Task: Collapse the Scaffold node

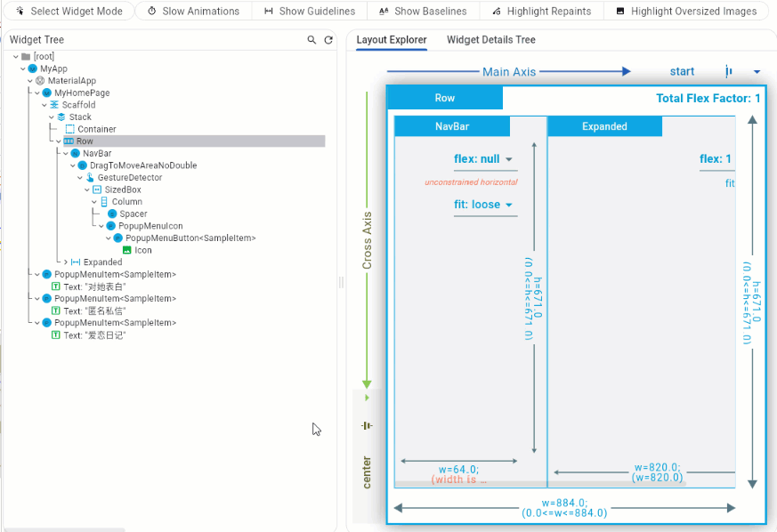Action: tap(45, 105)
